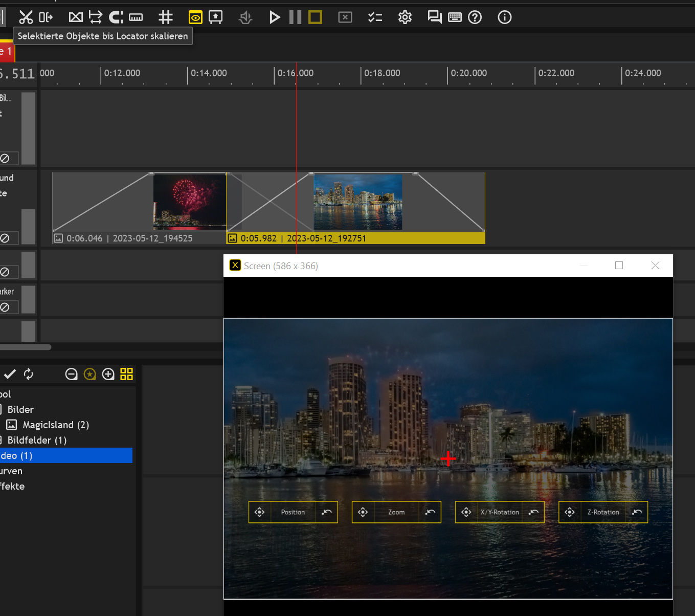
Task: Click the 0:20.000 mark on timeline ruler
Action: click(468, 73)
